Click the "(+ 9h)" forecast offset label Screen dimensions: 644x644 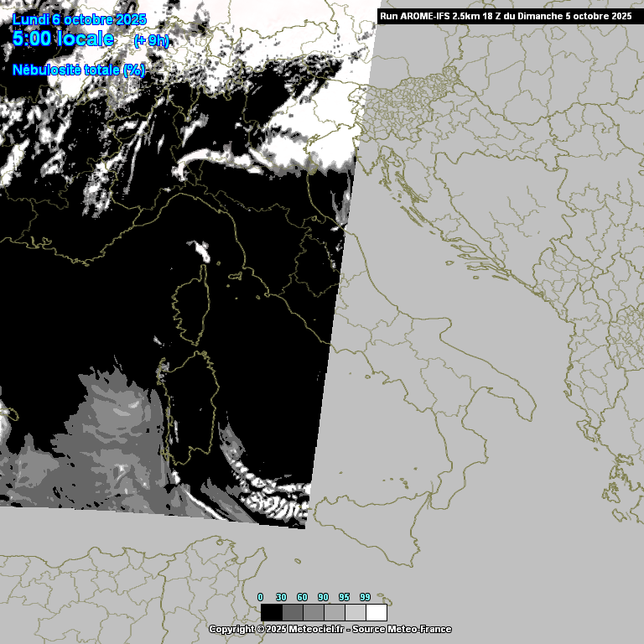(x=152, y=41)
